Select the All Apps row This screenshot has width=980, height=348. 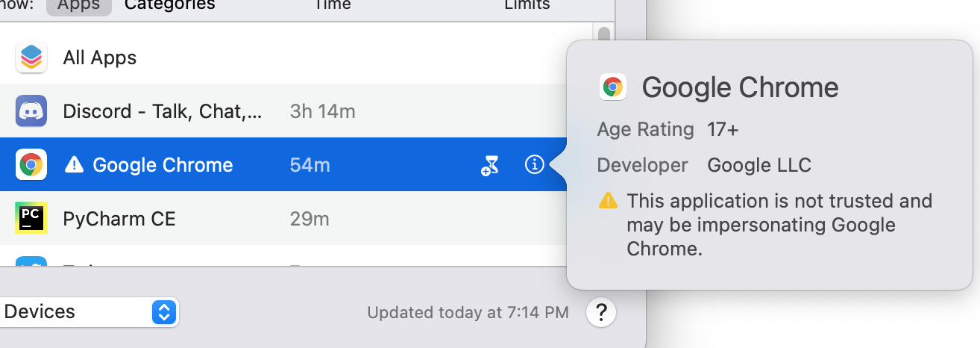coord(224,58)
